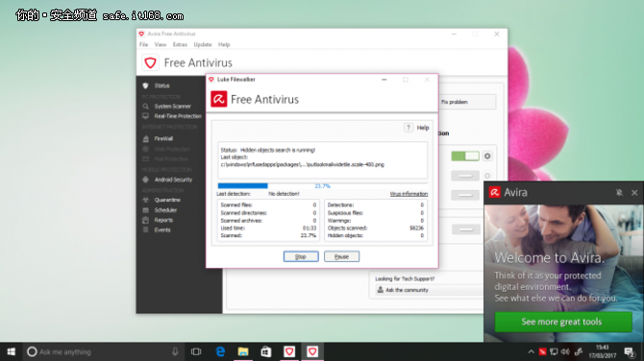644x361 pixels.
Task: Open System Scanner in the sidebar
Action: (x=172, y=107)
